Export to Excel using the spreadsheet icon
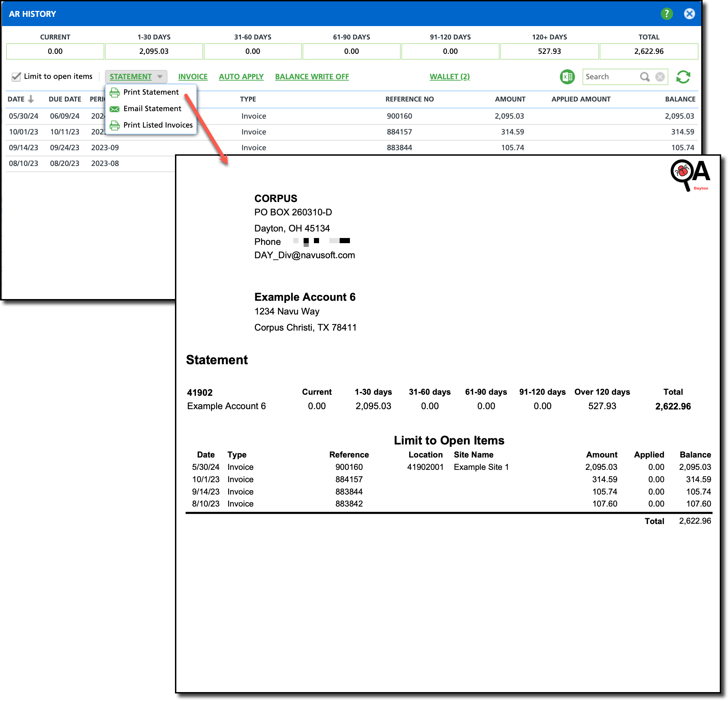Screen dimensions: 728x701 (x=567, y=77)
